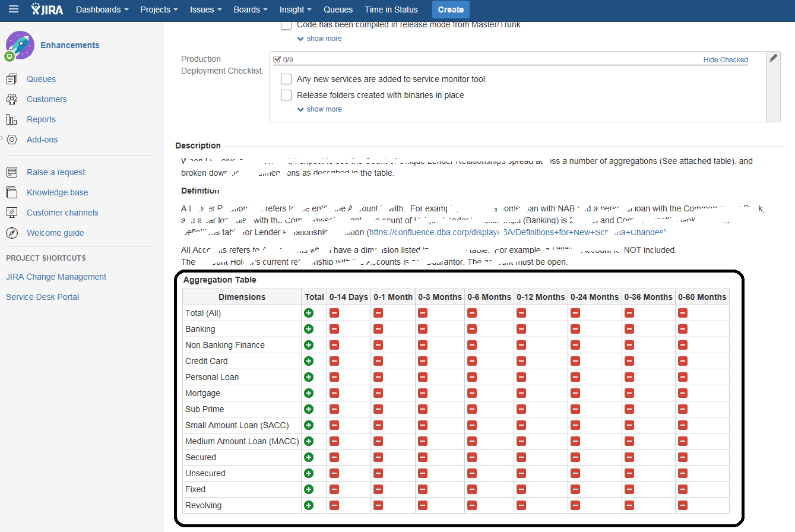Click the Enhancements project rocket avatar
The width and height of the screenshot is (795, 532).
(x=20, y=45)
